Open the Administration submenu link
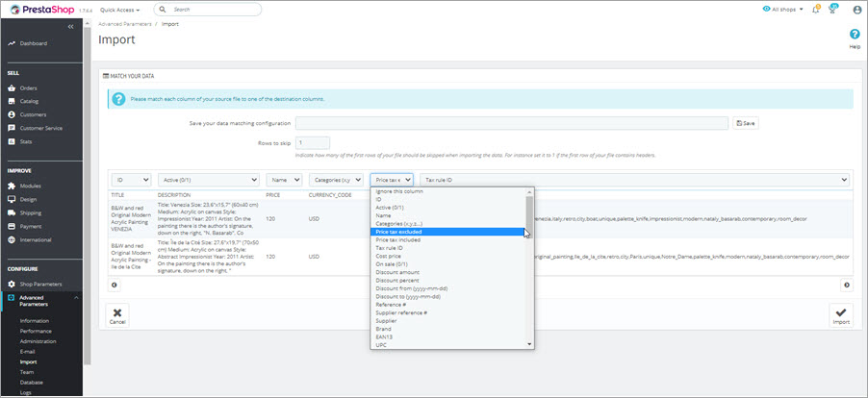 point(38,341)
